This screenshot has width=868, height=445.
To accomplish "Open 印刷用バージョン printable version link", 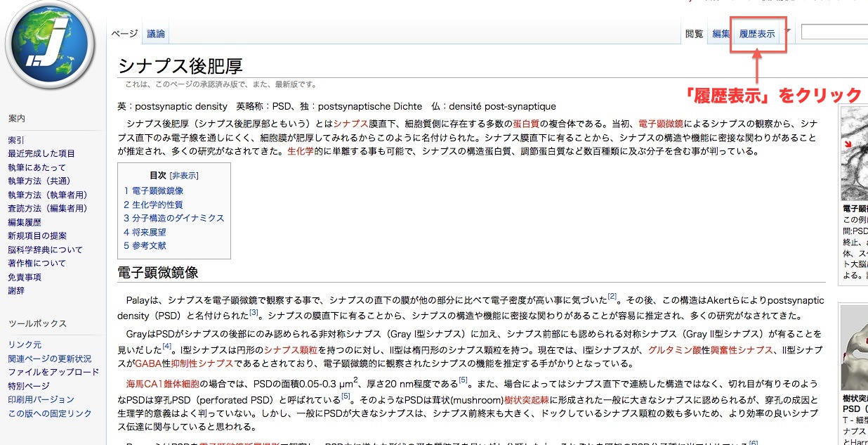I will point(41,399).
